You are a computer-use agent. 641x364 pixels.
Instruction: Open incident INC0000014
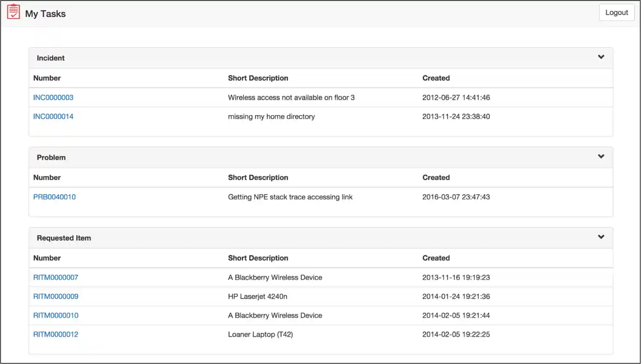click(53, 116)
